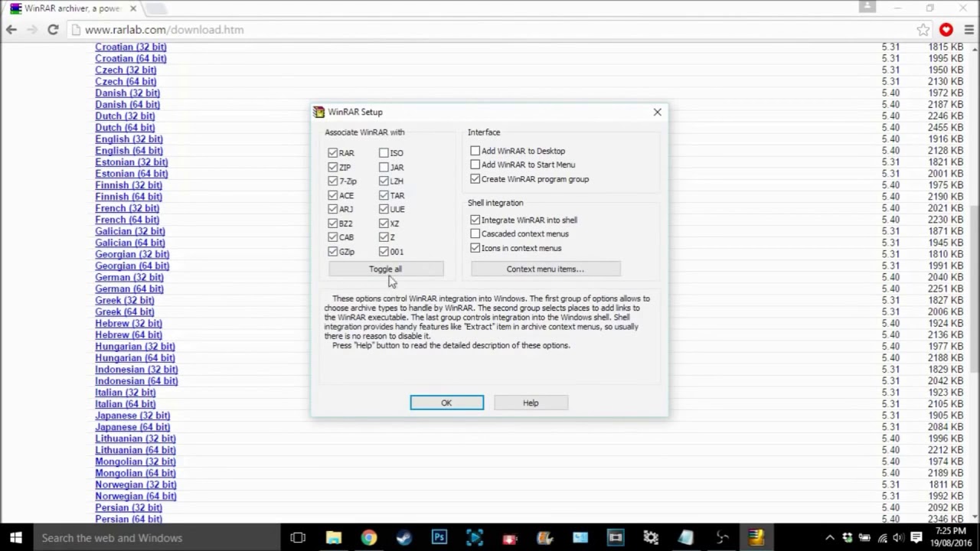Toggle Icons in context menus
This screenshot has height=551, width=980.
point(475,248)
